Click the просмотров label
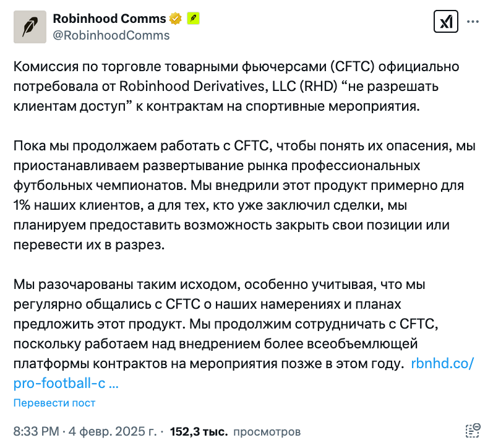Viewport: 493px width, 448px height. point(267,432)
